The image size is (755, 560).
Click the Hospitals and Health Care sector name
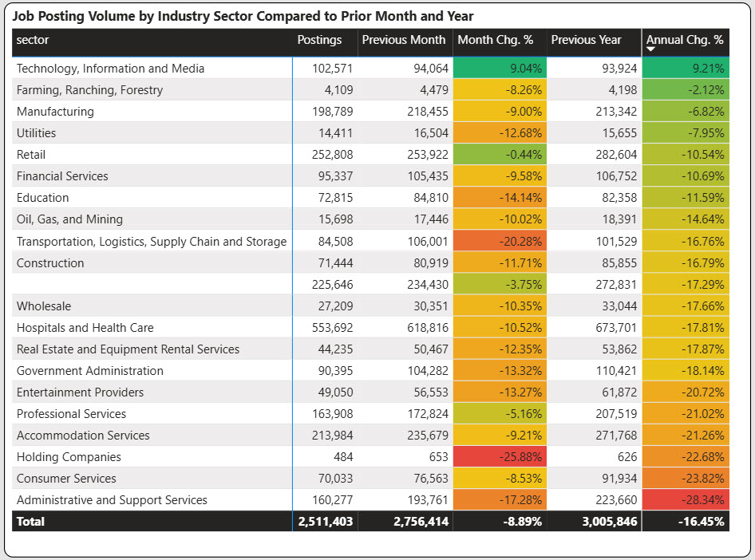point(85,328)
